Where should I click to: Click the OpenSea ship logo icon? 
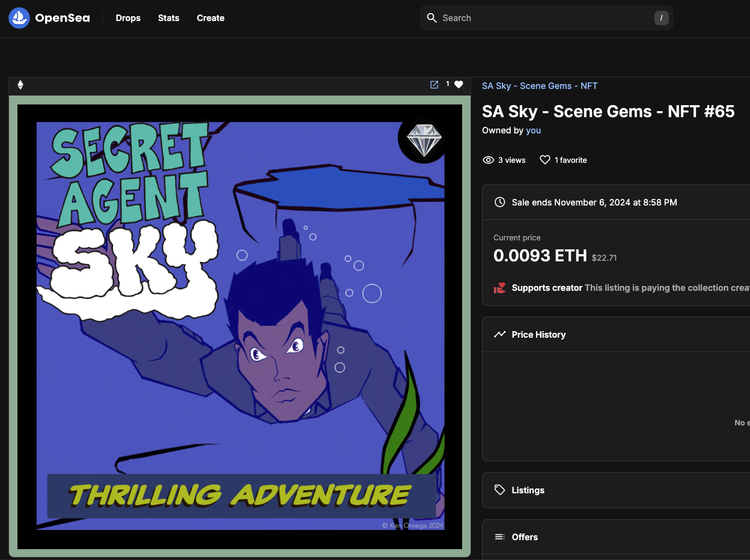click(x=19, y=18)
